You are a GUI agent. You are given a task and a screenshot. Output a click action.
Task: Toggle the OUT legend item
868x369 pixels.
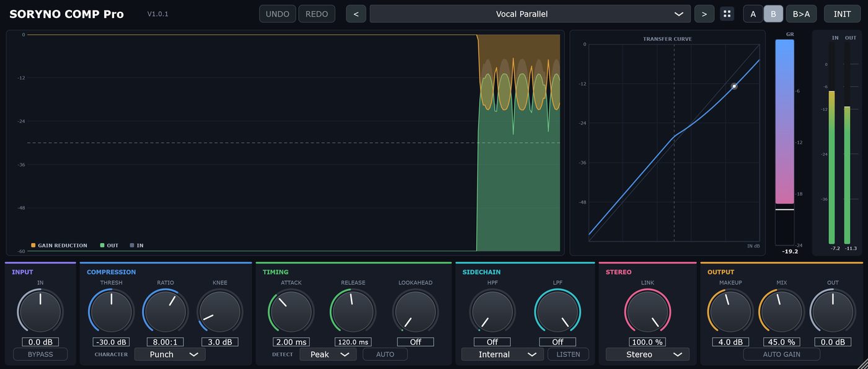pos(109,246)
